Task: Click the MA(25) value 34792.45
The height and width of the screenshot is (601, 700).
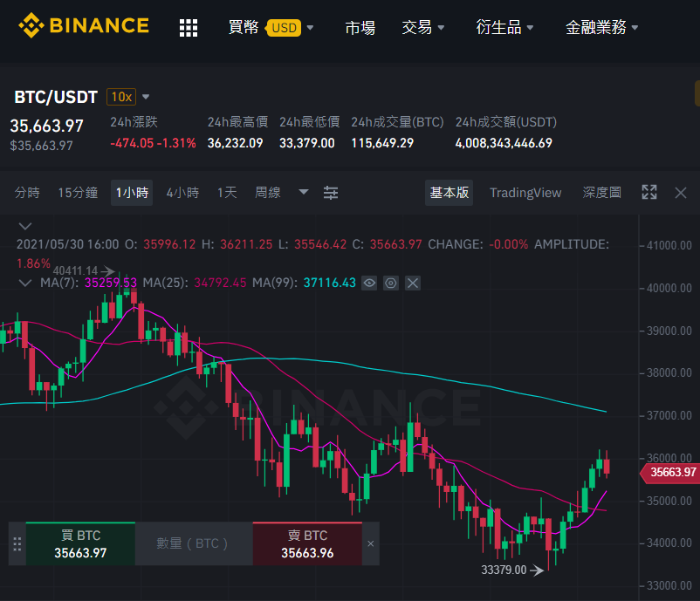Action: pyautogui.click(x=220, y=283)
